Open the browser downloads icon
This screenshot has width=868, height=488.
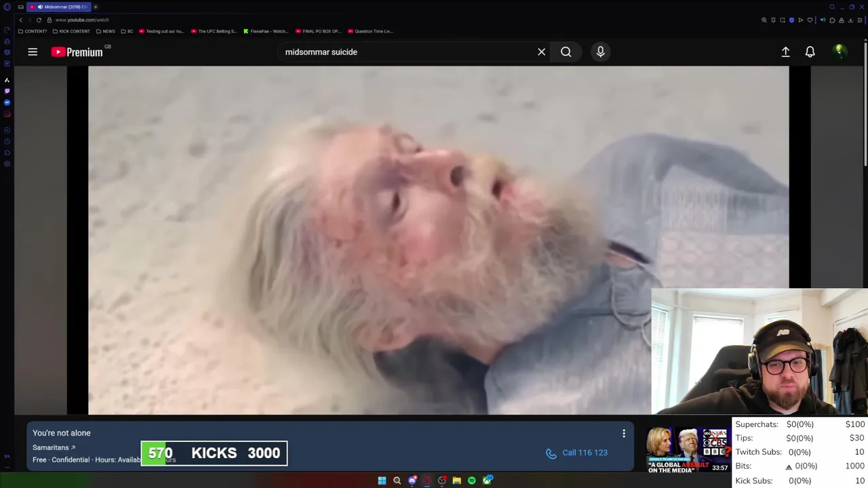[850, 20]
